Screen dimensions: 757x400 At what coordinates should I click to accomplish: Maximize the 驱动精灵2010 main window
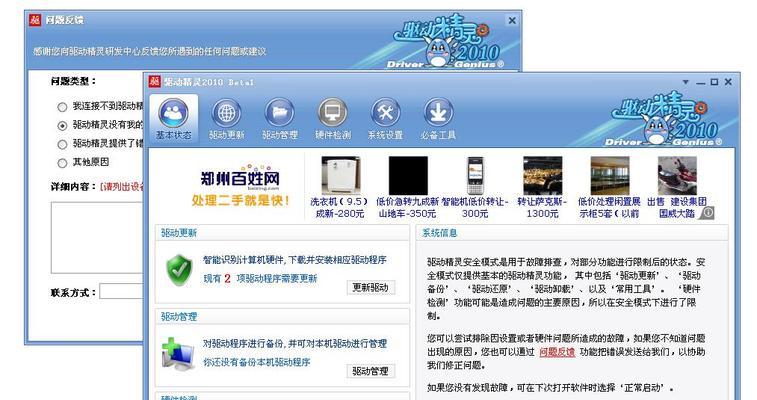click(714, 82)
